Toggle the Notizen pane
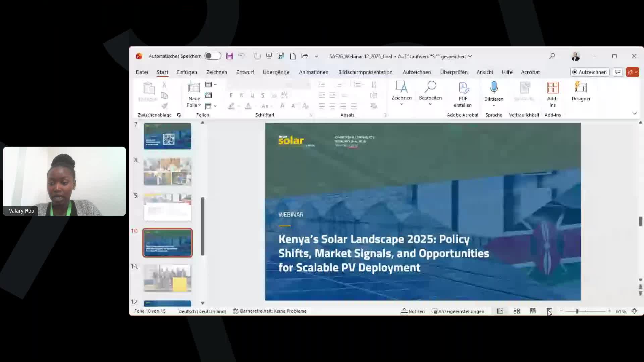This screenshot has width=644, height=362. [x=413, y=311]
